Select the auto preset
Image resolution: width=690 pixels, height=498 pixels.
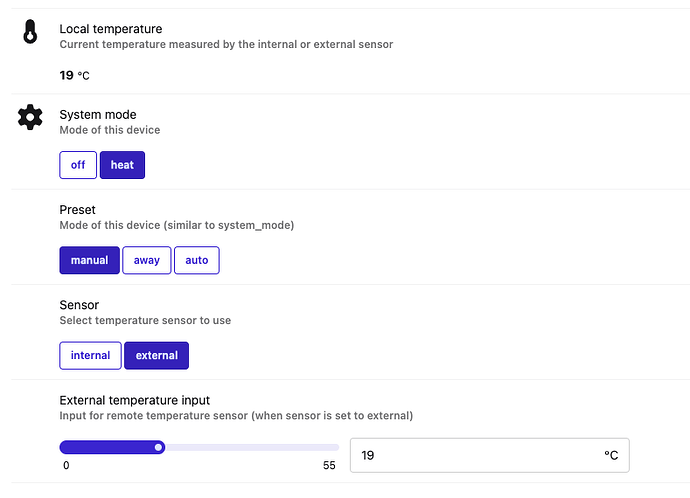[197, 260]
